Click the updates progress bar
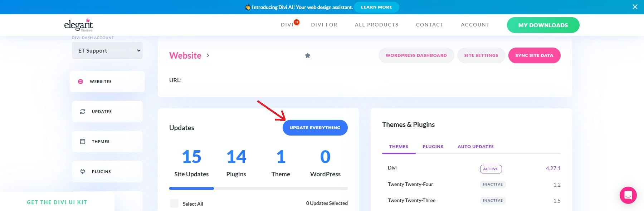The image size is (644, 211). pos(258,188)
